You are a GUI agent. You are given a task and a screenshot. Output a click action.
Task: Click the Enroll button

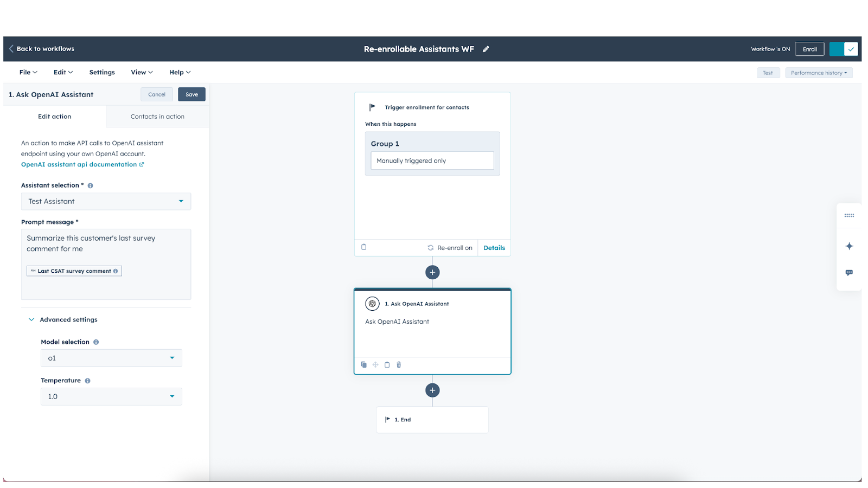pos(809,49)
